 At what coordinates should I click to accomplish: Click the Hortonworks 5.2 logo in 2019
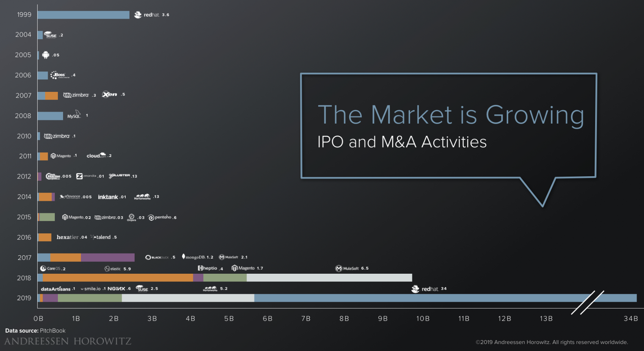pos(210,289)
